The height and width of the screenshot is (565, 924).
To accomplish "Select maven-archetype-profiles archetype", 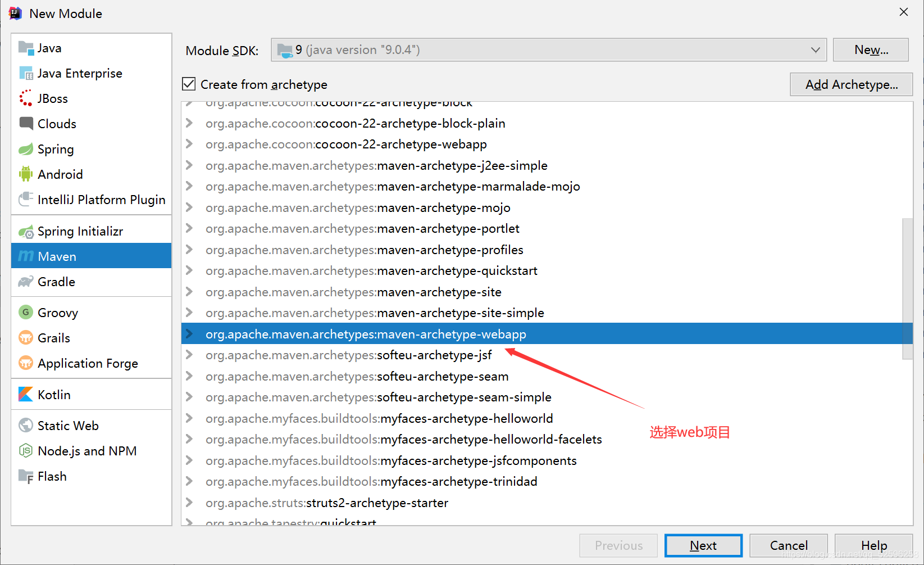I will coord(365,250).
